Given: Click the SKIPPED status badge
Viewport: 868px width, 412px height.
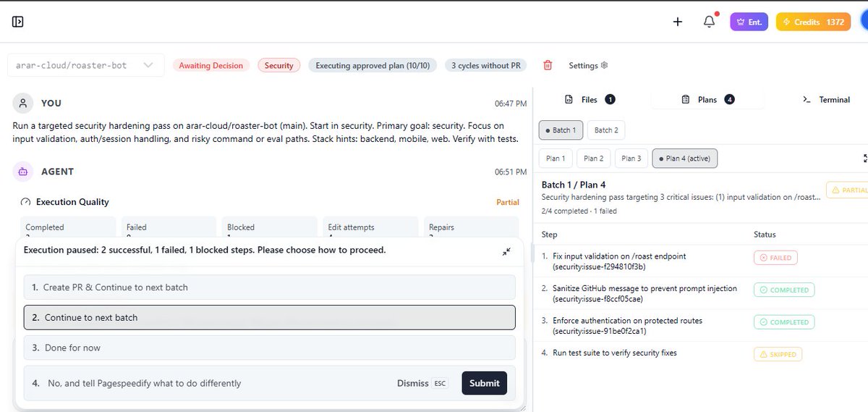Looking at the screenshot, I should point(778,354).
